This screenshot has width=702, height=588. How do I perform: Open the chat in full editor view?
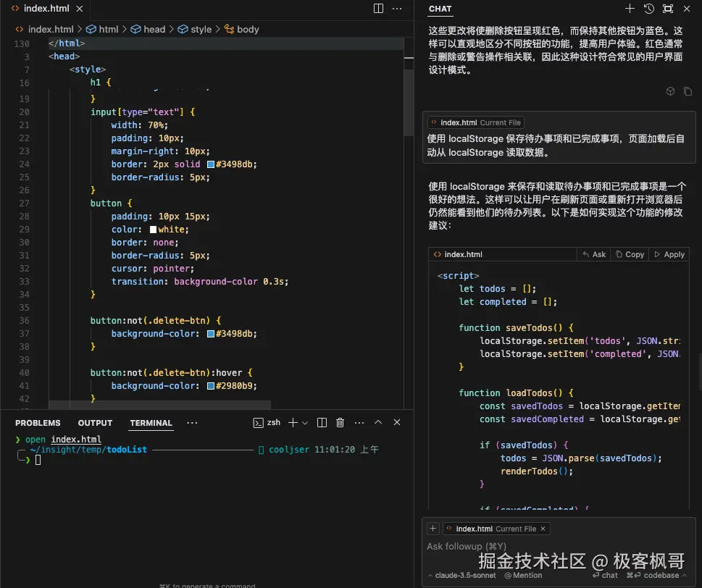(x=668, y=9)
